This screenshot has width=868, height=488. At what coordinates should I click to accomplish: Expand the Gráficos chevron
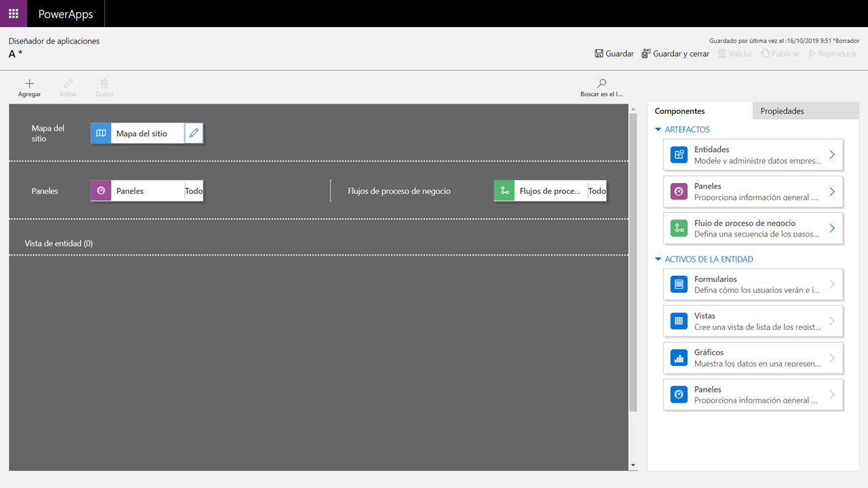(832, 358)
